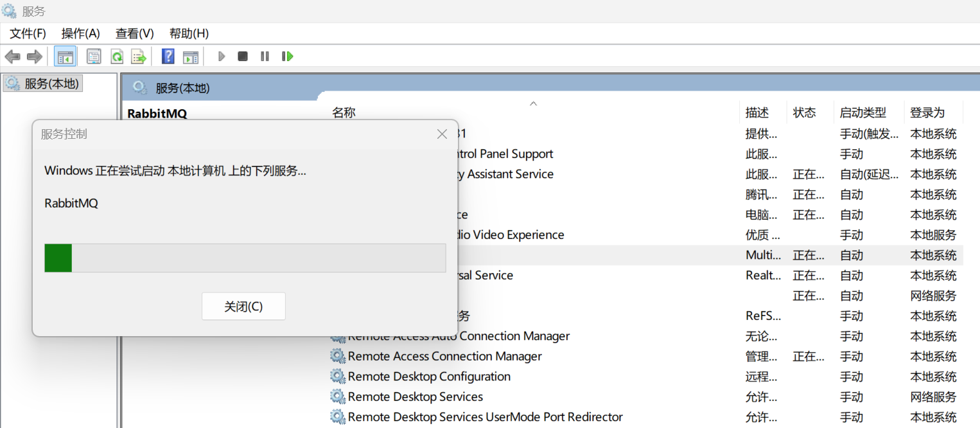Viewport: 980px width, 428px height.
Task: Click the RabbitMQ heading in the detail pane
Action: click(x=157, y=114)
